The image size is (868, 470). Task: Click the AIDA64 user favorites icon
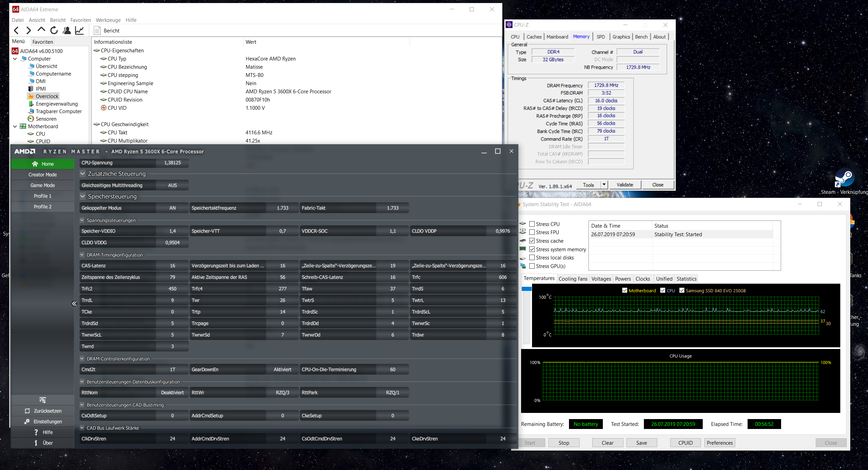coord(67,30)
